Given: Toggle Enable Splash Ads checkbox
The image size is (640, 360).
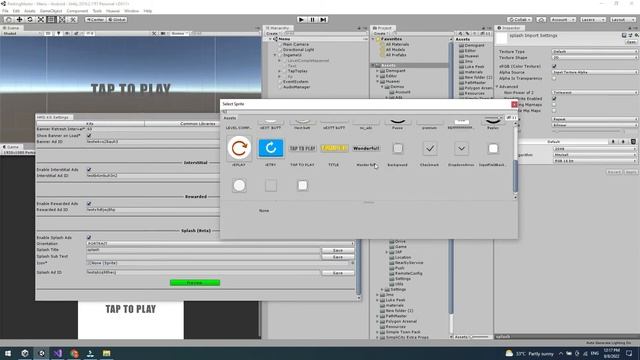Looking at the screenshot, I should [x=89, y=238].
